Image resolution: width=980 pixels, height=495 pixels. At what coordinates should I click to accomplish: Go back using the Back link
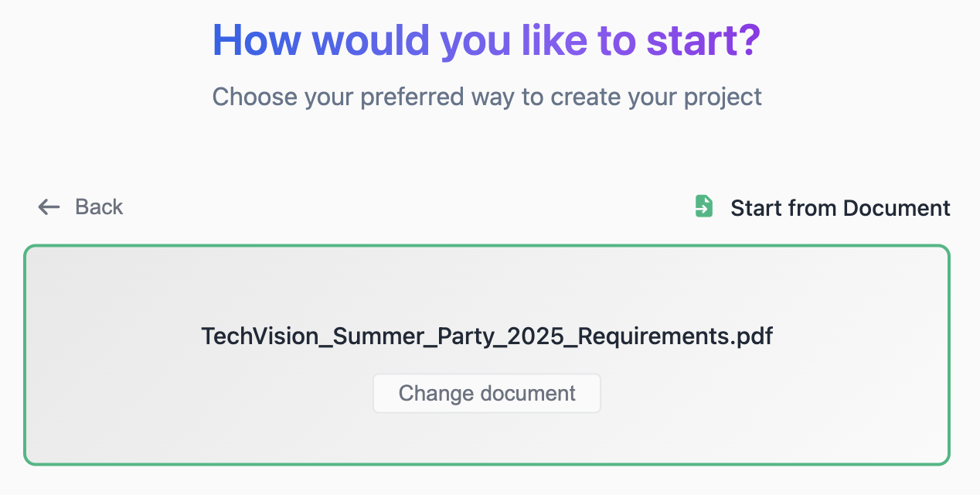coord(81,207)
